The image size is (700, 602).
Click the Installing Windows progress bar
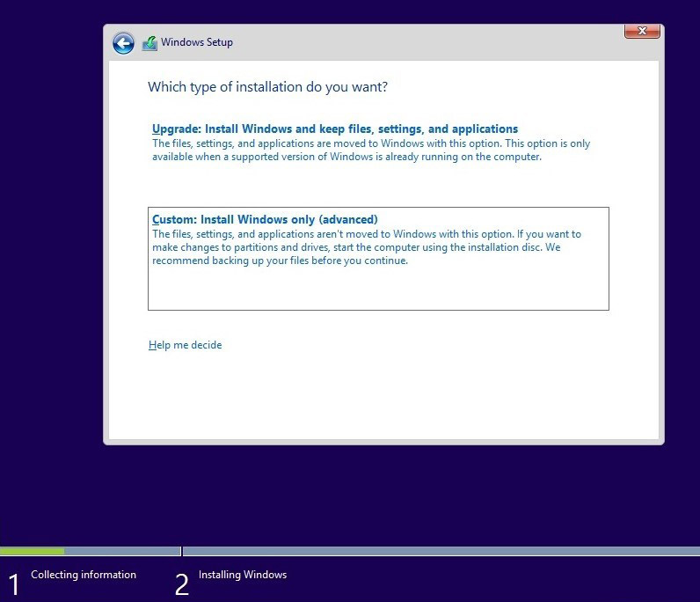click(441, 552)
